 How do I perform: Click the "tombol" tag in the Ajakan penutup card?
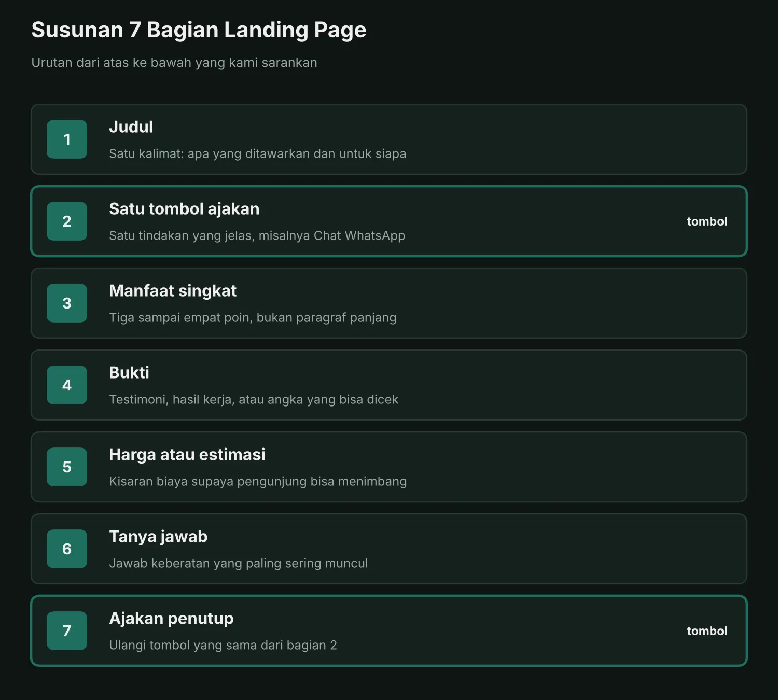click(707, 631)
